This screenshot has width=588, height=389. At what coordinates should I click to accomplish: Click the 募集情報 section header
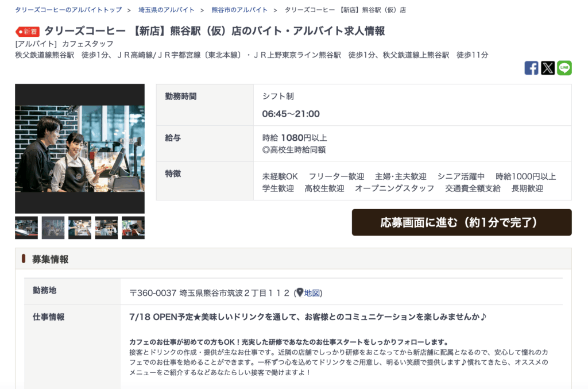293,259
